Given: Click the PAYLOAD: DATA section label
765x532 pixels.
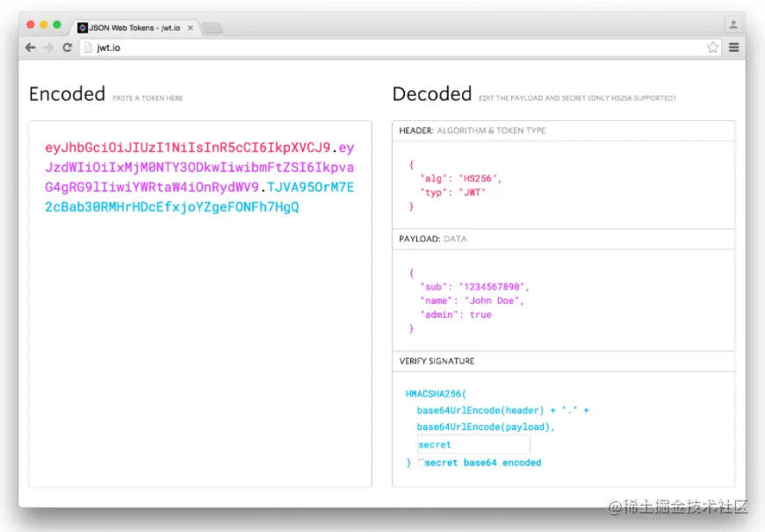Looking at the screenshot, I should pos(433,239).
